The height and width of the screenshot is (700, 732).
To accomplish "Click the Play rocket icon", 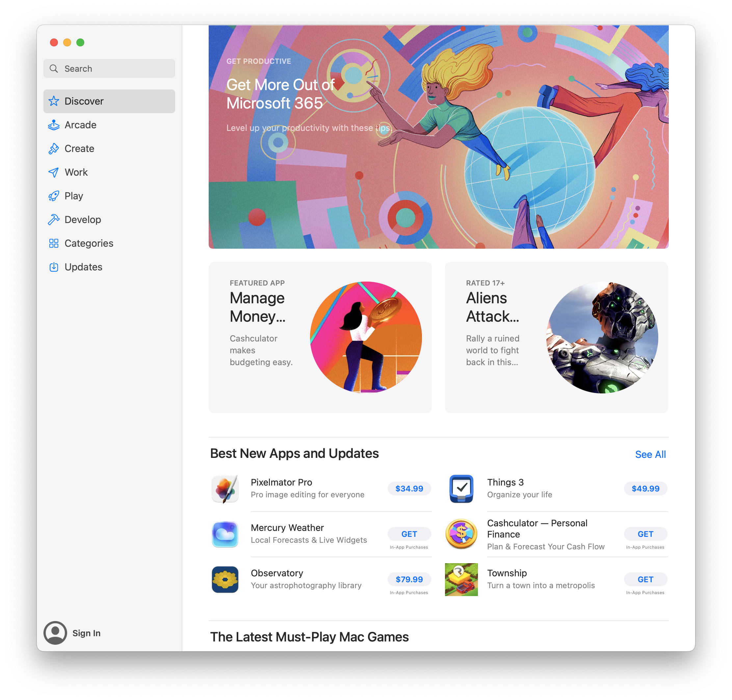I will 54,196.
